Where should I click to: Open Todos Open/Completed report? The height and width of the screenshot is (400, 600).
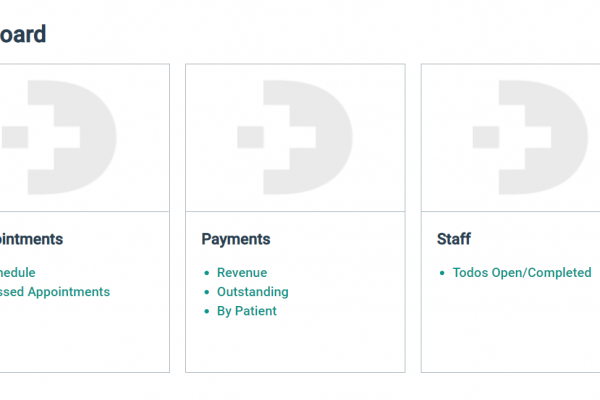[x=521, y=272]
